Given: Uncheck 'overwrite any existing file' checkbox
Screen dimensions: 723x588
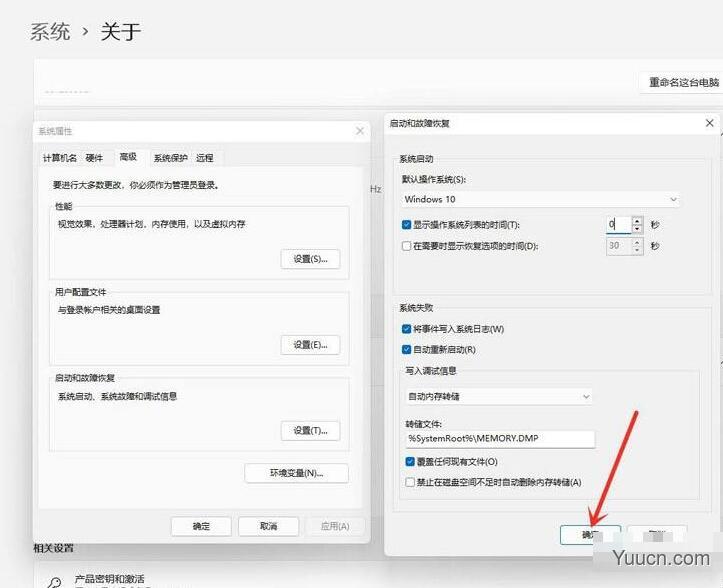Looking at the screenshot, I should tap(410, 462).
